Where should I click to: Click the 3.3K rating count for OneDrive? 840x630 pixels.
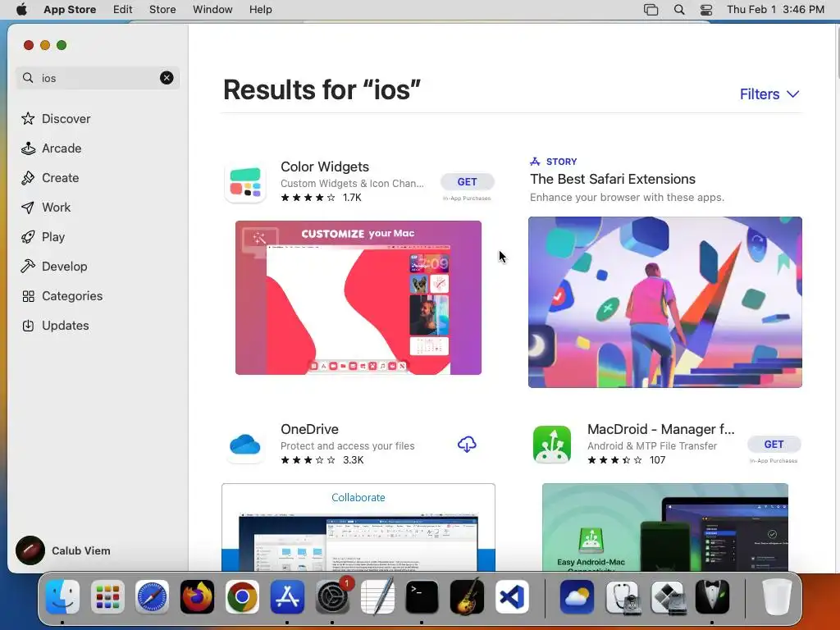pyautogui.click(x=353, y=460)
